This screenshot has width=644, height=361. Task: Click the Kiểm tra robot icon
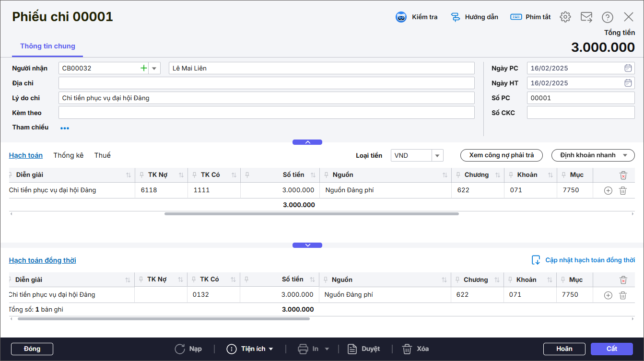click(401, 17)
